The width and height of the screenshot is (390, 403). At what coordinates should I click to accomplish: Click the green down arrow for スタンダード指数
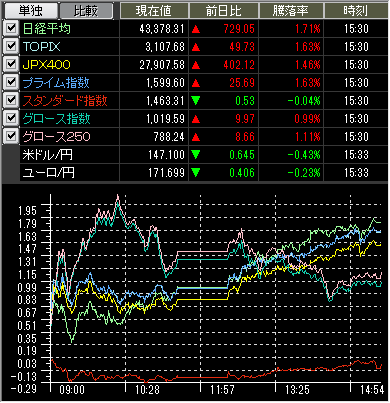[x=196, y=101]
